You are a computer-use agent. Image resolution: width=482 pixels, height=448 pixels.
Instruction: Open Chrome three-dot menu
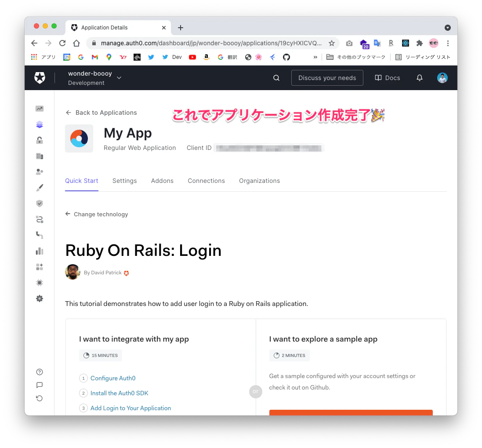pyautogui.click(x=448, y=43)
